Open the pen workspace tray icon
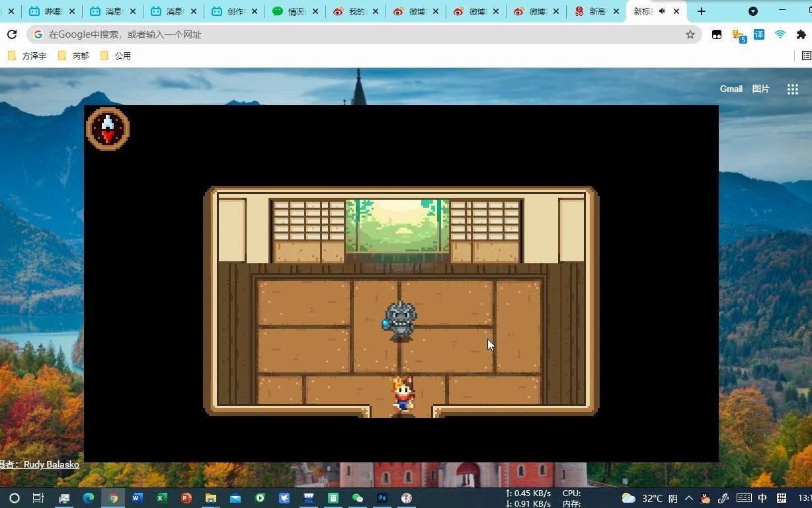 724,498
